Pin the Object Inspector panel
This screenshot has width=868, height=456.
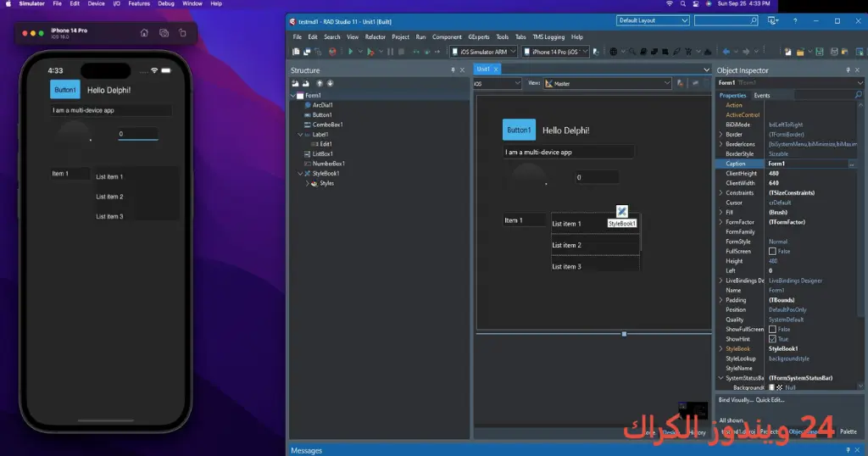pos(848,70)
